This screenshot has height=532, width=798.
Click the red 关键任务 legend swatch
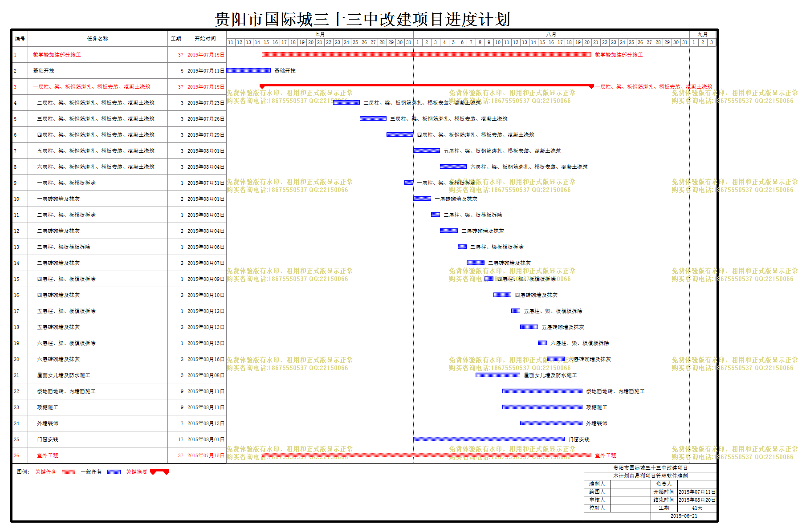tap(69, 472)
